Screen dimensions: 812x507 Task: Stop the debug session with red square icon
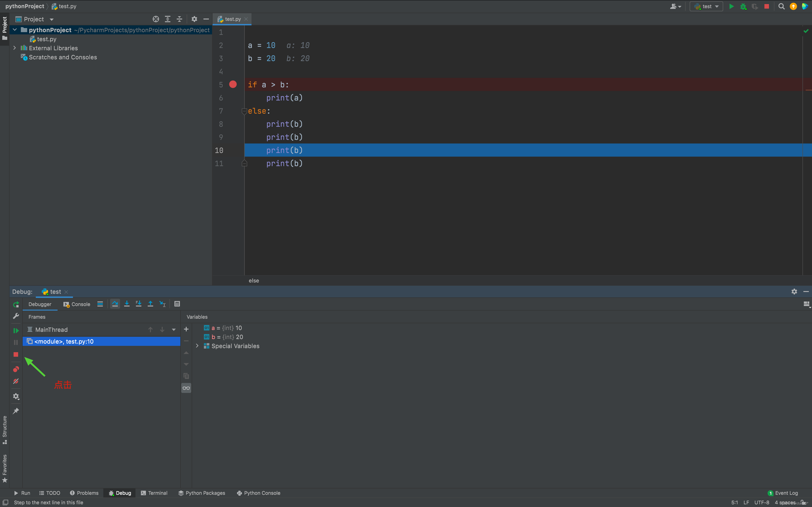click(15, 354)
